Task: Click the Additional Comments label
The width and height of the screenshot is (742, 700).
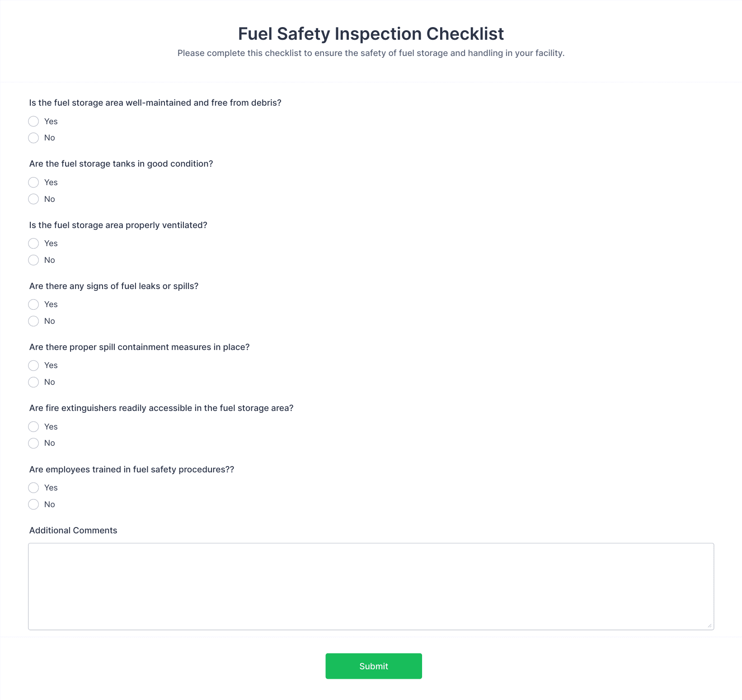Action: 73,530
